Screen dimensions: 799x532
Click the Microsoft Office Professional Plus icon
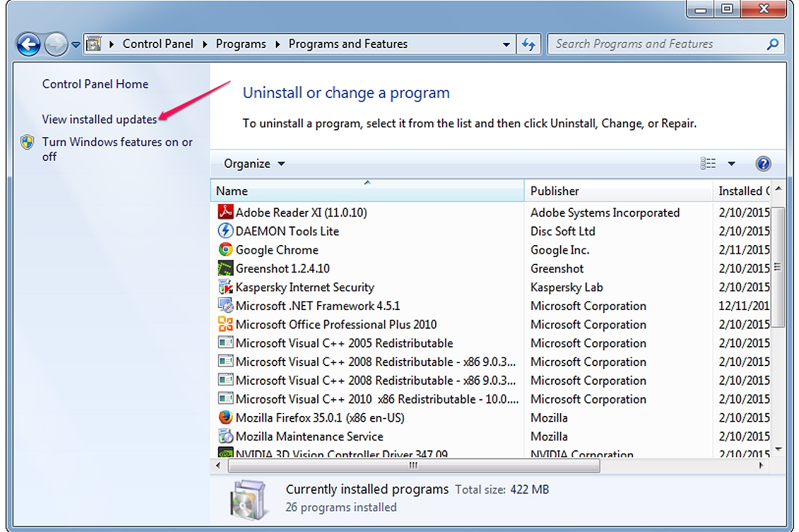(225, 324)
